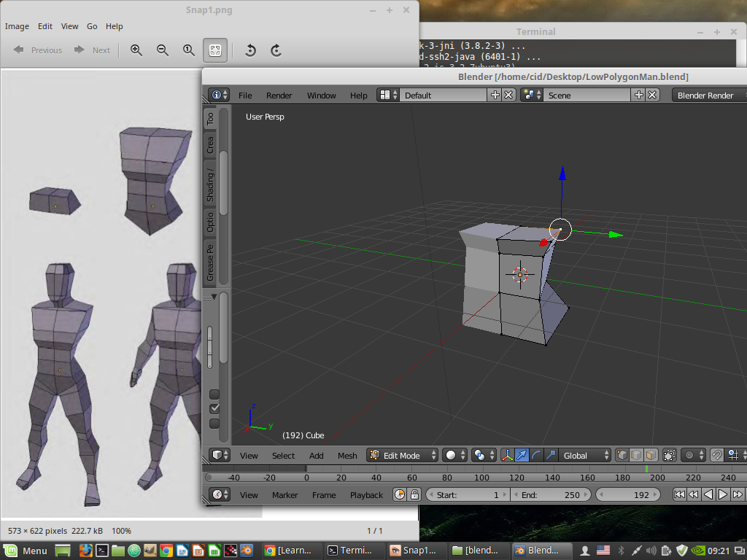The image size is (747, 560).
Task: Collapse the operator panel triangle
Action: click(214, 297)
